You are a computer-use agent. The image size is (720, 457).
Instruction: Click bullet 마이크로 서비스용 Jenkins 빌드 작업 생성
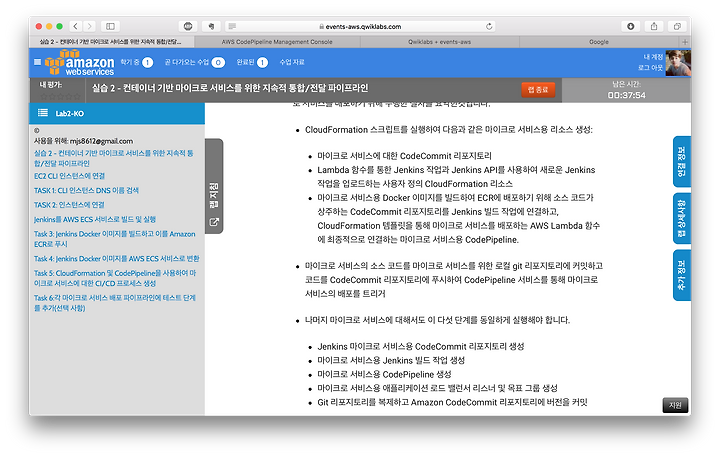391,361
